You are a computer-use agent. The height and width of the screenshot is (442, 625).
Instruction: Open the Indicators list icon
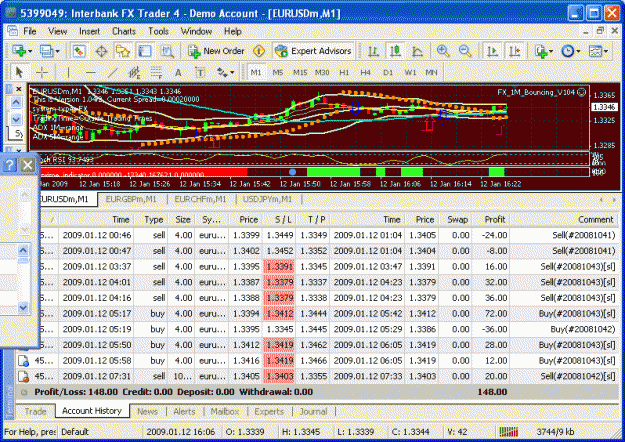point(541,51)
